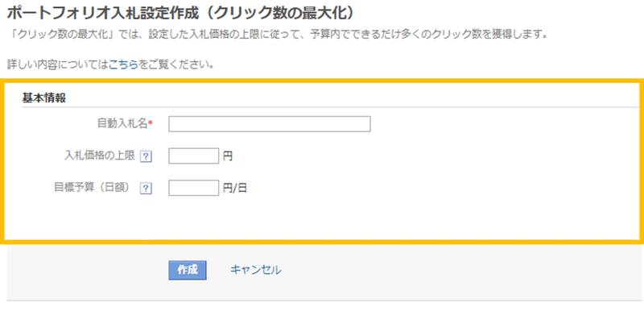
Task: Select the 目標予算（日額） input box
Action: pos(193,188)
